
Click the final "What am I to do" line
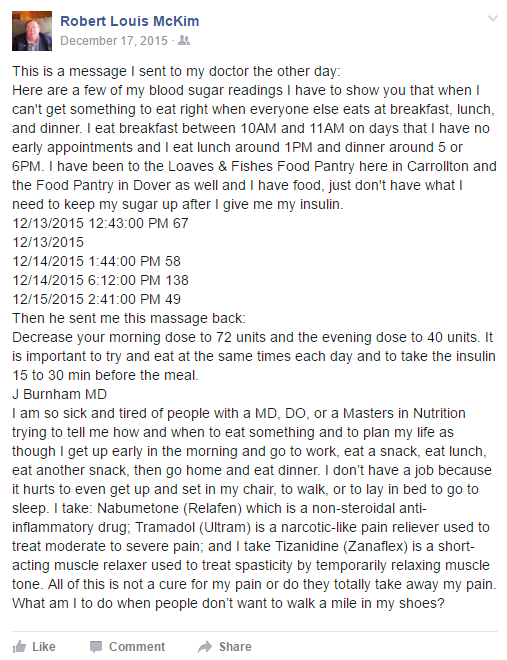(228, 604)
